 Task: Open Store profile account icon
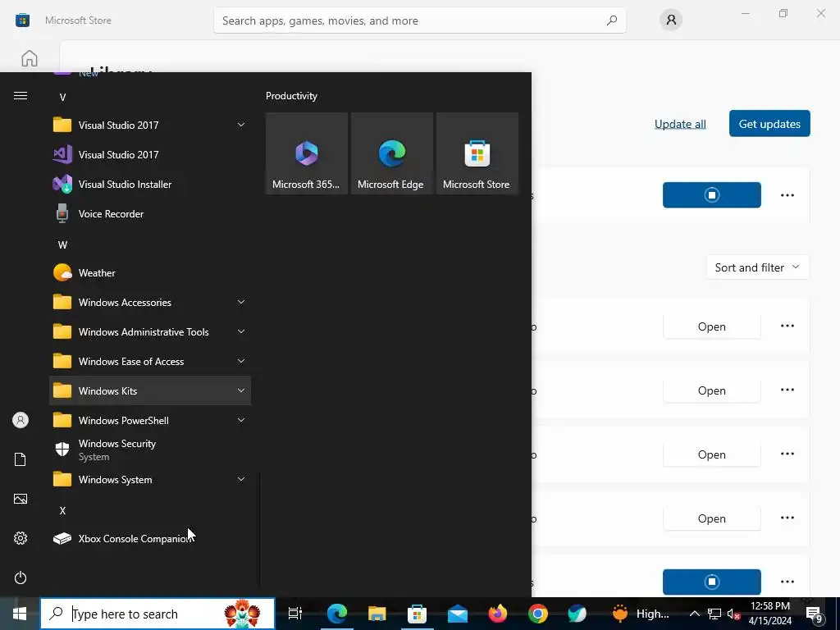point(671,21)
